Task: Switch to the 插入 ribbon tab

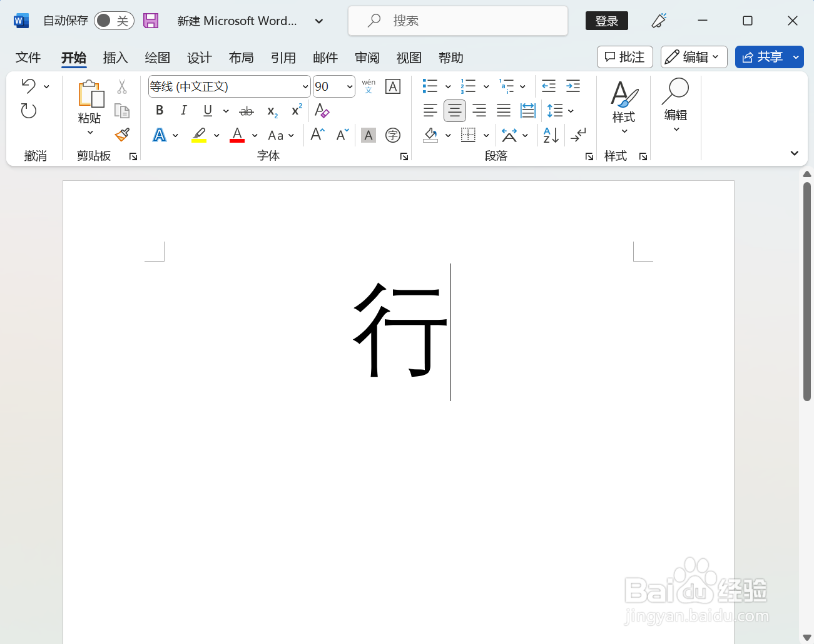Action: click(115, 58)
